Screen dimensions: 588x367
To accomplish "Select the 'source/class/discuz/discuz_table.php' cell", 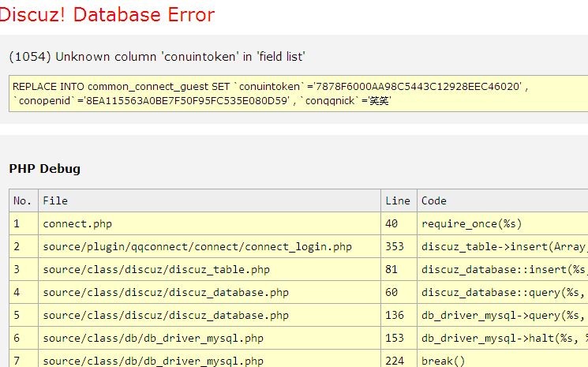I will [209, 270].
